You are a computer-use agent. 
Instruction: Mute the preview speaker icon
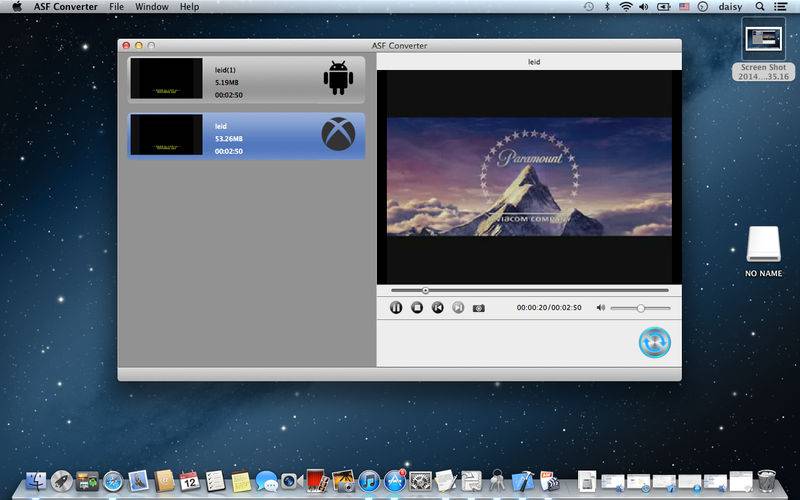(x=601, y=308)
